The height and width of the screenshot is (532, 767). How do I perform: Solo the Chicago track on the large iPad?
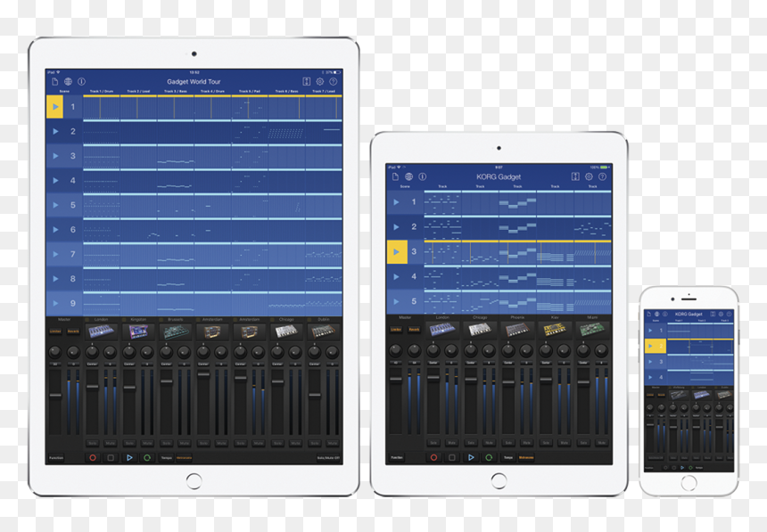(x=277, y=444)
